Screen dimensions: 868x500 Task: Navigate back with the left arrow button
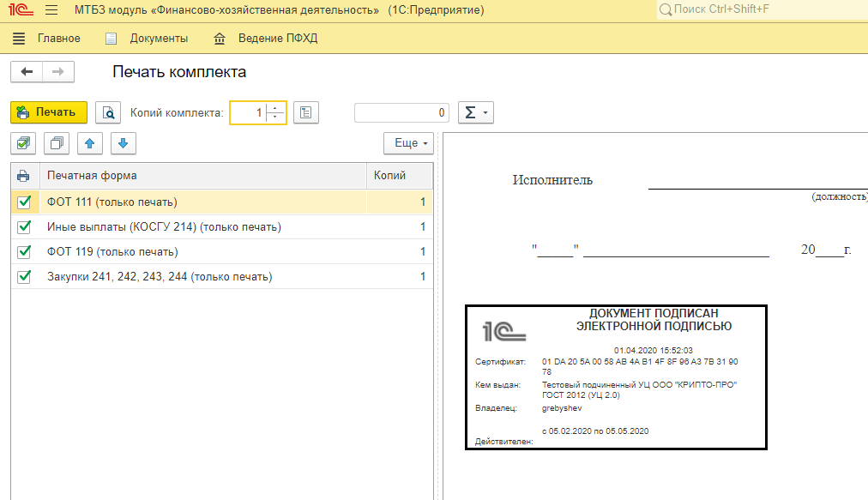click(27, 71)
